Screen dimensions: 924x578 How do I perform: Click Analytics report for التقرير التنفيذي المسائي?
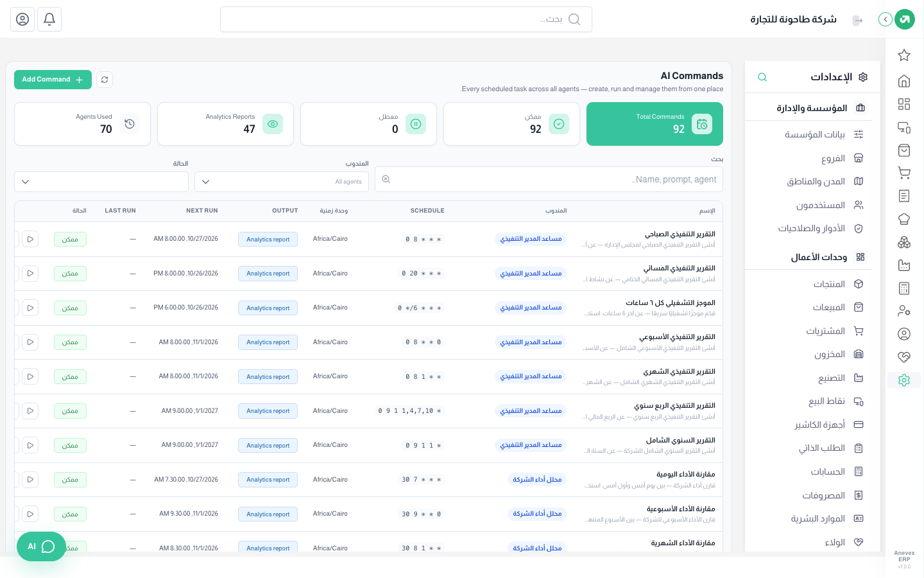[x=268, y=274]
